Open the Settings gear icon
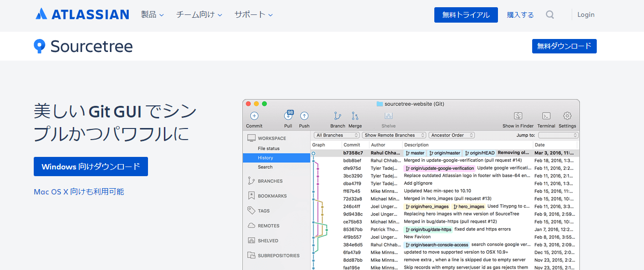The image size is (644, 270). [567, 116]
